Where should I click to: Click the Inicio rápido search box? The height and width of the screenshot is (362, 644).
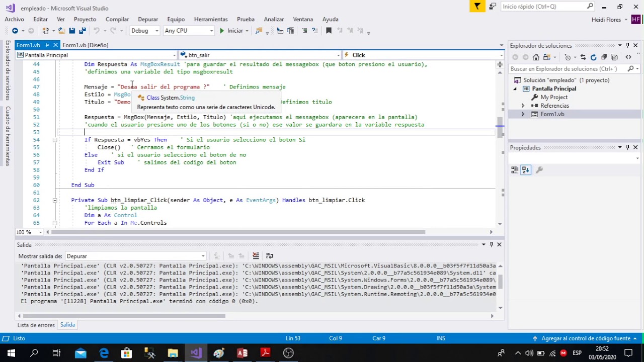coord(548,7)
